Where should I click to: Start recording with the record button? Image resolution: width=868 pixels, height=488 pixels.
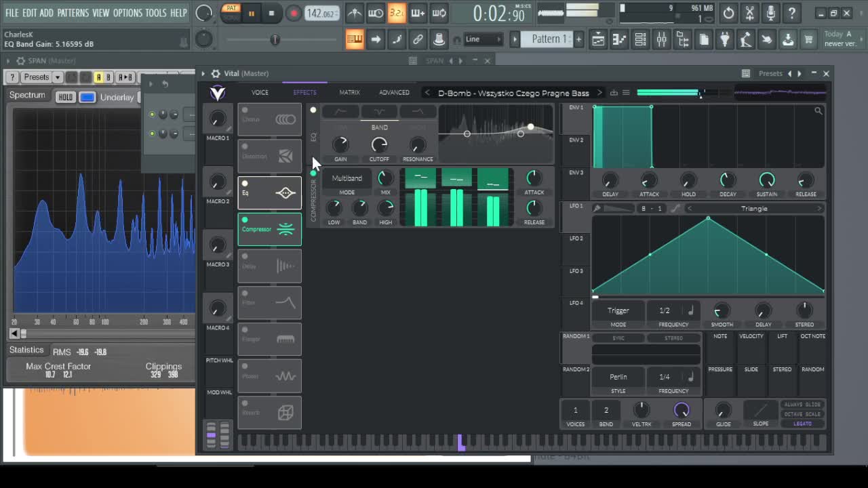(293, 14)
